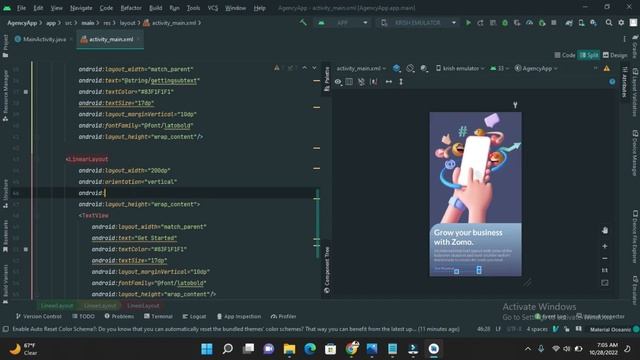This screenshot has height=360, width=640.
Task: Click the pan hand tool in preview
Action: [605, 231]
